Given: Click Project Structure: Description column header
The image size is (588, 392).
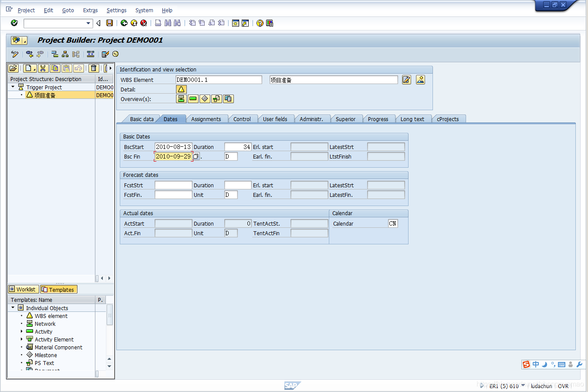Looking at the screenshot, I should pos(51,79).
